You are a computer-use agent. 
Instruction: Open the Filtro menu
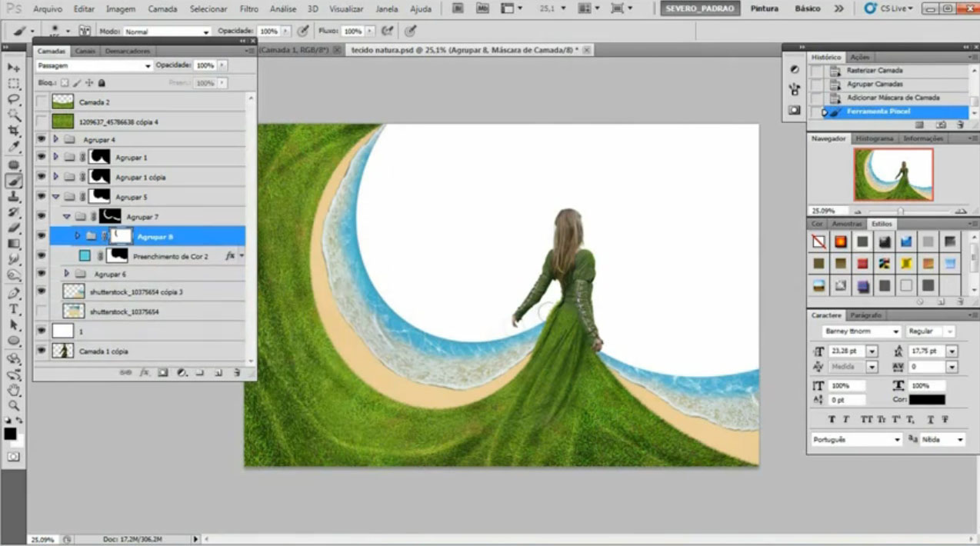pyautogui.click(x=248, y=9)
